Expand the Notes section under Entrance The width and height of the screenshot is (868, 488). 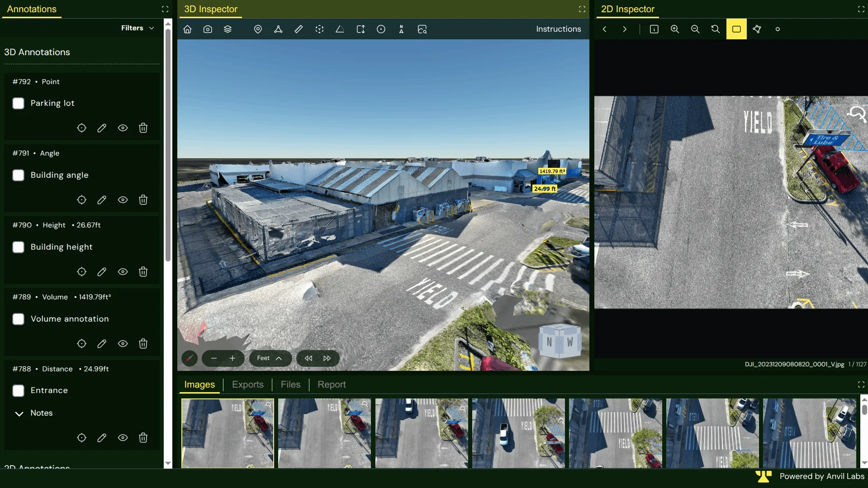click(19, 413)
